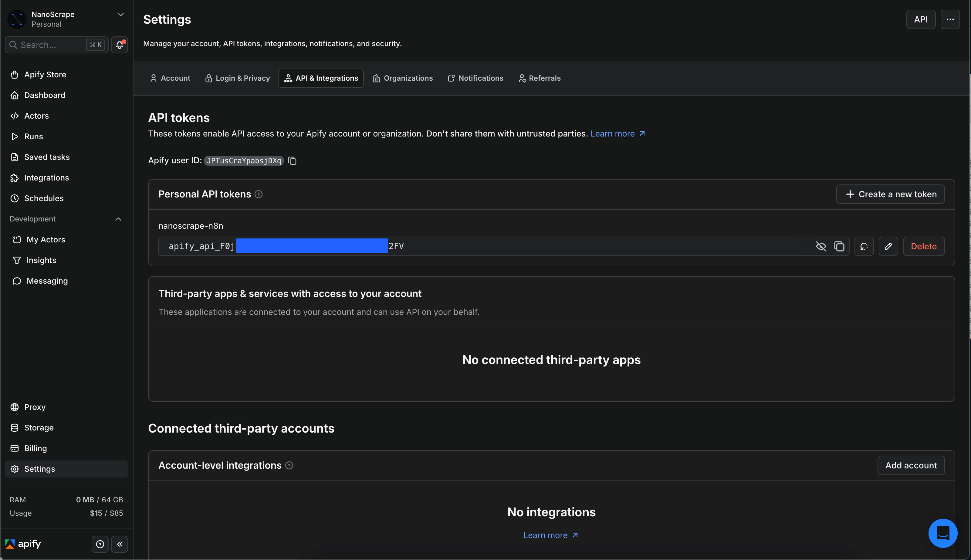The width and height of the screenshot is (971, 560).
Task: Open Storage page
Action: pyautogui.click(x=66, y=428)
